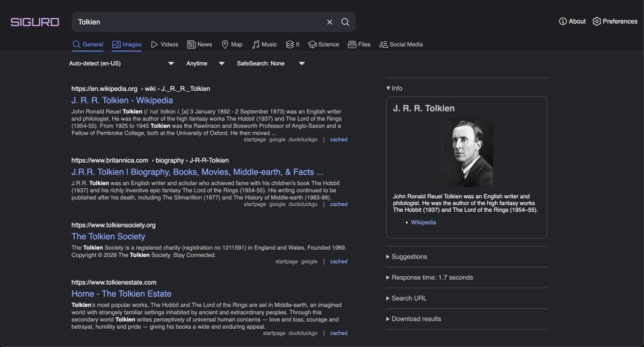Clear the search query with the X icon
Viewport: 644px width, 347px height.
click(329, 22)
